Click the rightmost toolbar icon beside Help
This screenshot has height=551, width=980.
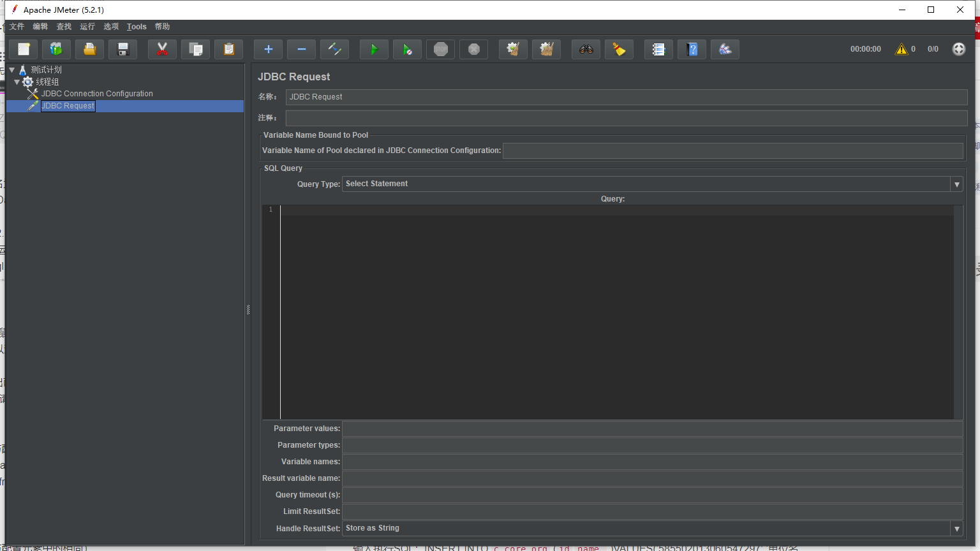click(725, 49)
